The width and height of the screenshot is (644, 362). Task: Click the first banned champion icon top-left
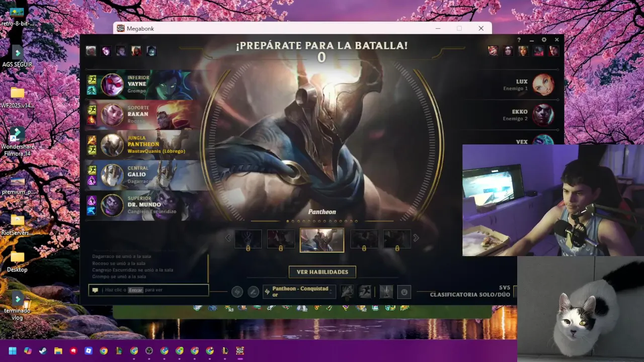(x=91, y=51)
